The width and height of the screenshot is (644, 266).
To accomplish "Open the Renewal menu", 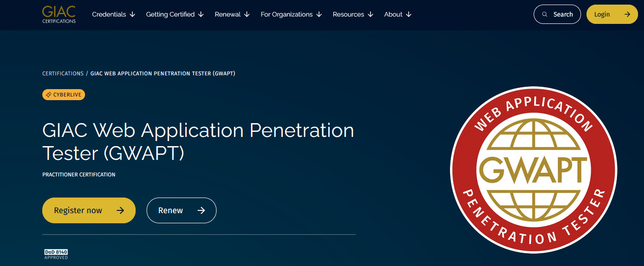I will click(x=232, y=14).
